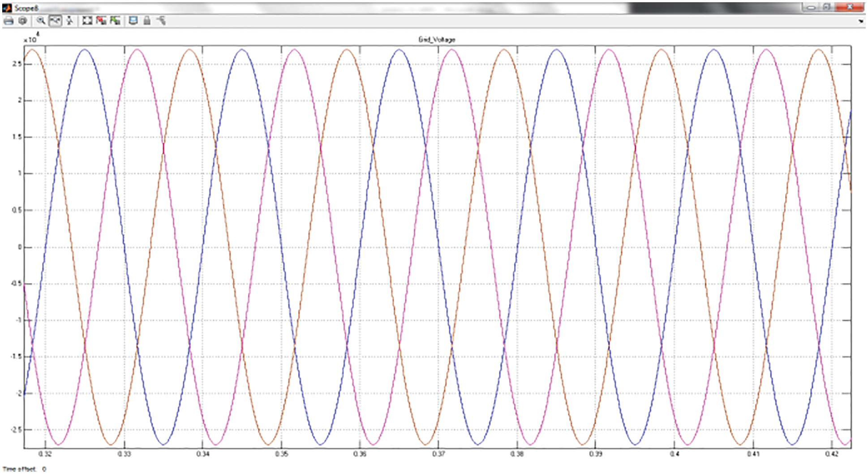
Task: Autoscale the axes with binoculars-frame icon
Action: point(87,21)
